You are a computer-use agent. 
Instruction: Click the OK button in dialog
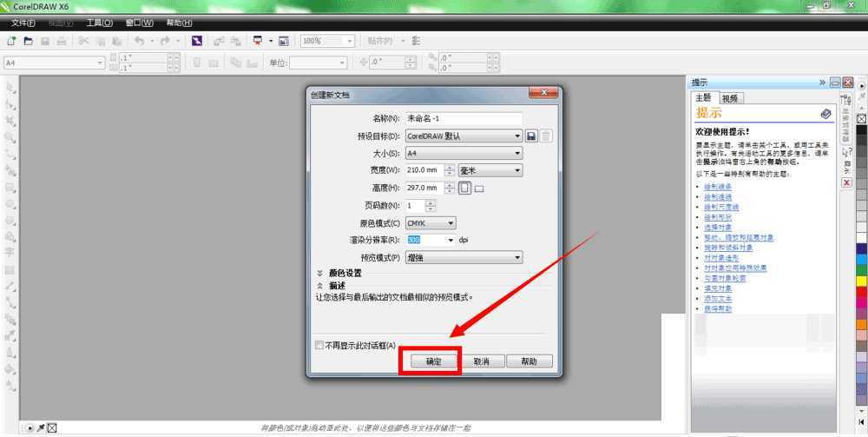point(433,361)
